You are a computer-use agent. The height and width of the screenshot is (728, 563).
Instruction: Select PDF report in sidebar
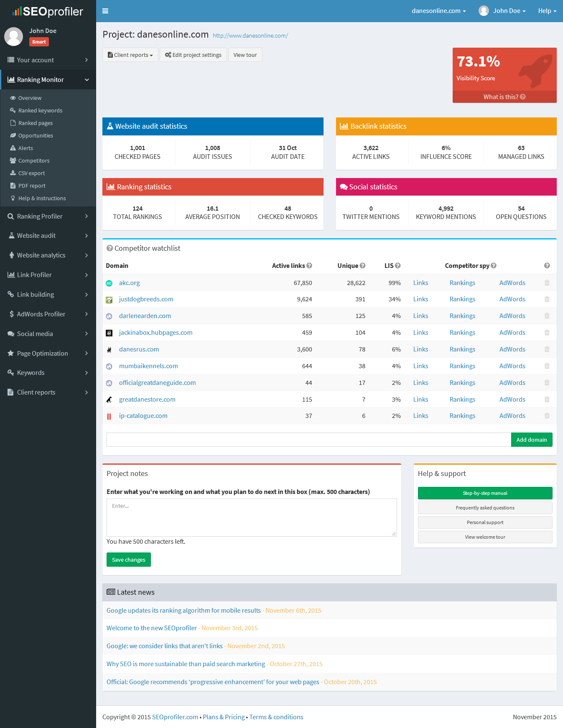[32, 186]
